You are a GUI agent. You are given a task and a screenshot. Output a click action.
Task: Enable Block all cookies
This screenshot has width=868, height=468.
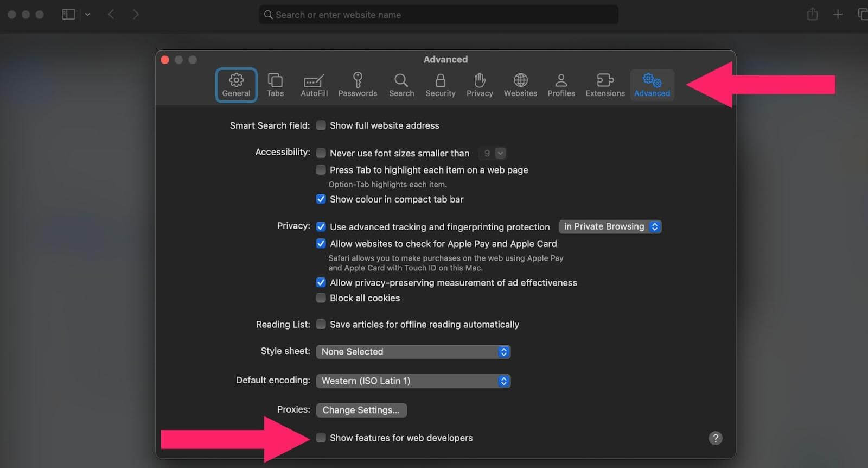coord(321,298)
